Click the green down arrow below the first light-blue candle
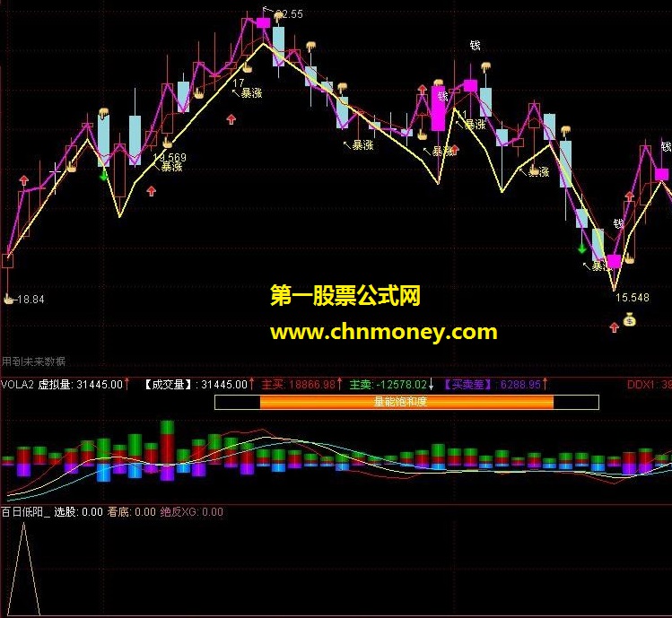 pyautogui.click(x=103, y=175)
